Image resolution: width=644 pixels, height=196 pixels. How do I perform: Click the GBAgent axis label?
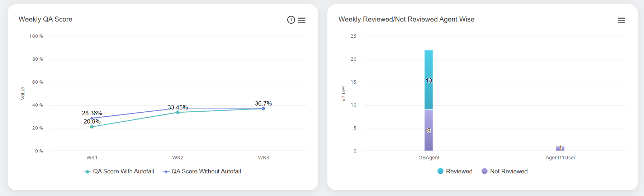pos(428,158)
